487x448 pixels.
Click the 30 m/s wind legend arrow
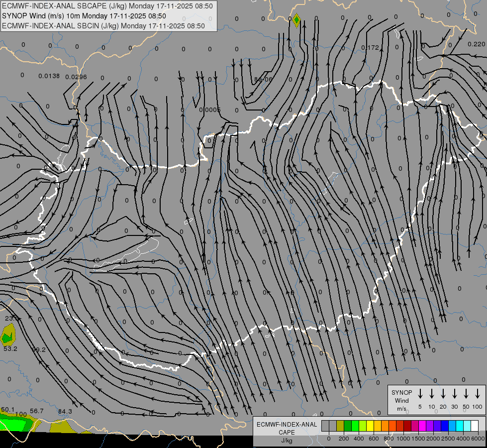(454, 394)
